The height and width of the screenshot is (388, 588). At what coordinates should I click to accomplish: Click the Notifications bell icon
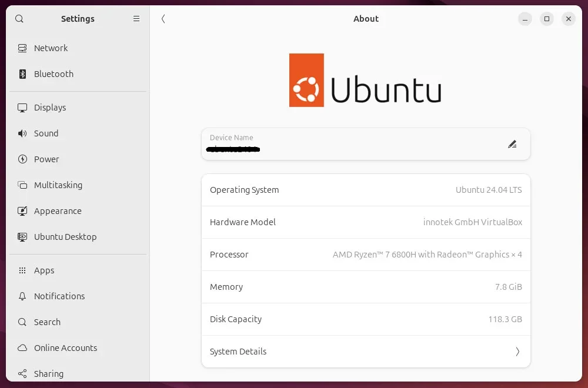22,296
